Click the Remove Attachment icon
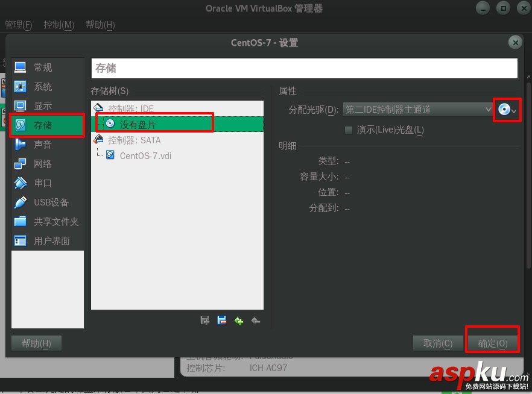532x394 pixels. [255, 321]
